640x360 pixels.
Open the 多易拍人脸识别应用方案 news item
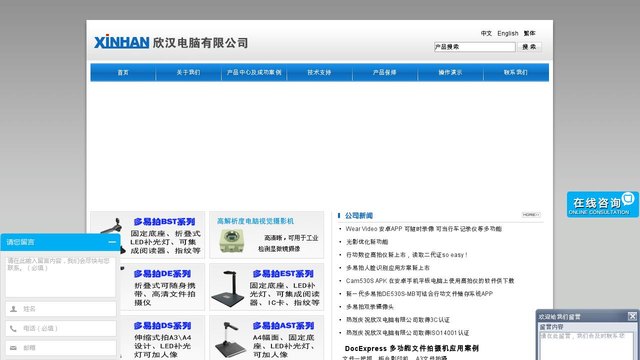coord(388,268)
